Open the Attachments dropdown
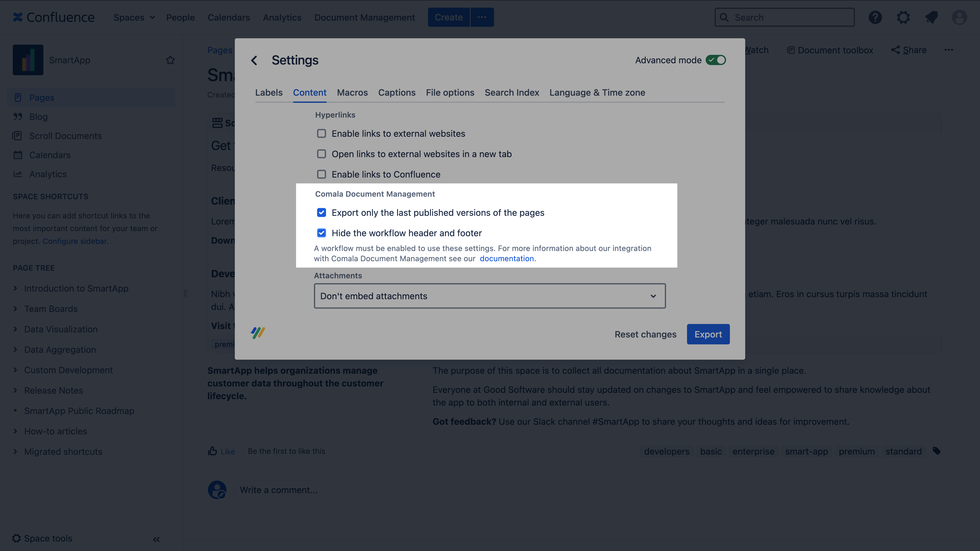Viewport: 980px width, 551px height. pyautogui.click(x=490, y=296)
